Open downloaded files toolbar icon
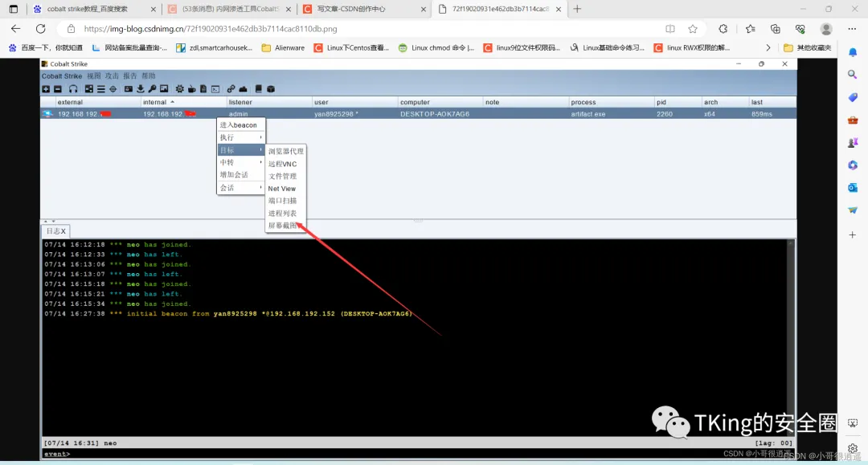The height and width of the screenshot is (465, 868). (x=141, y=89)
